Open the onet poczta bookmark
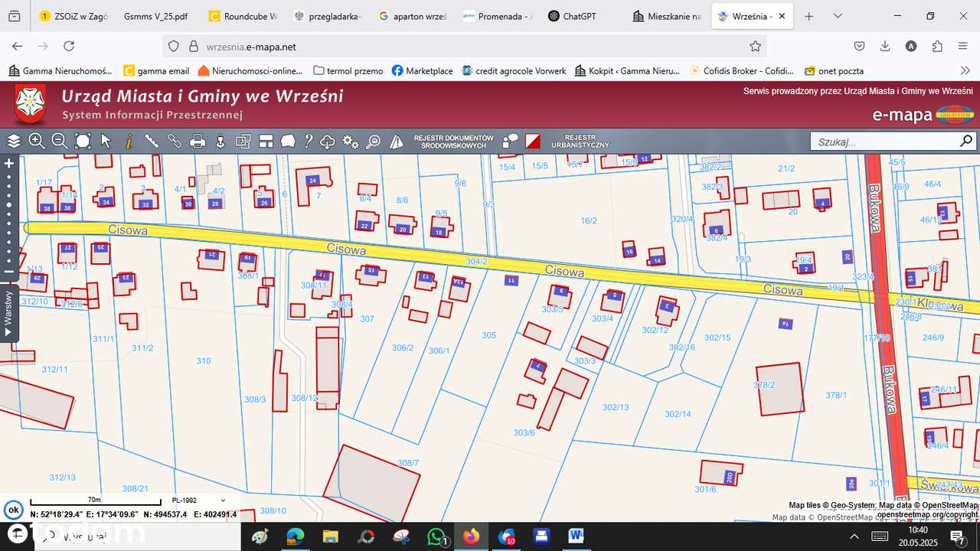Viewport: 980px width, 551px height. click(834, 70)
